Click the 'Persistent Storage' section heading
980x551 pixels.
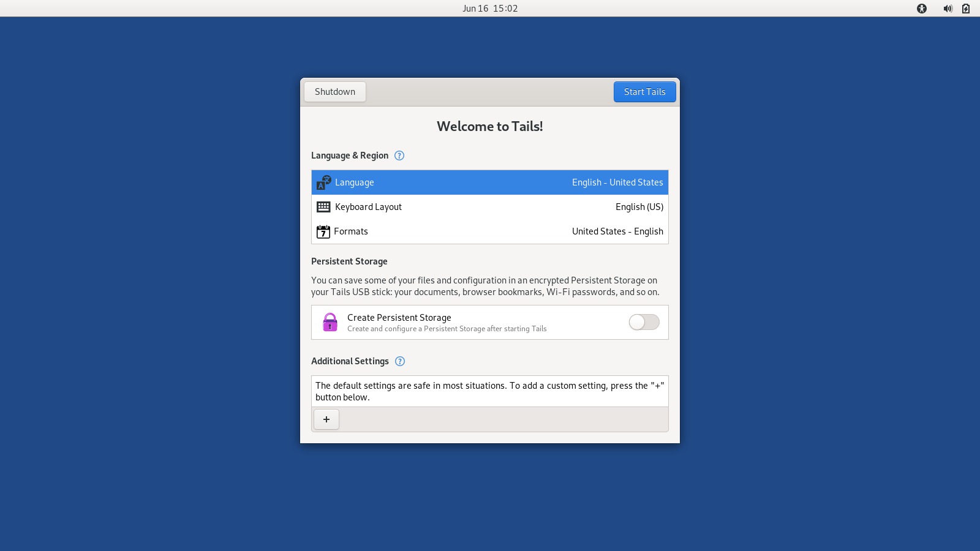click(x=349, y=261)
